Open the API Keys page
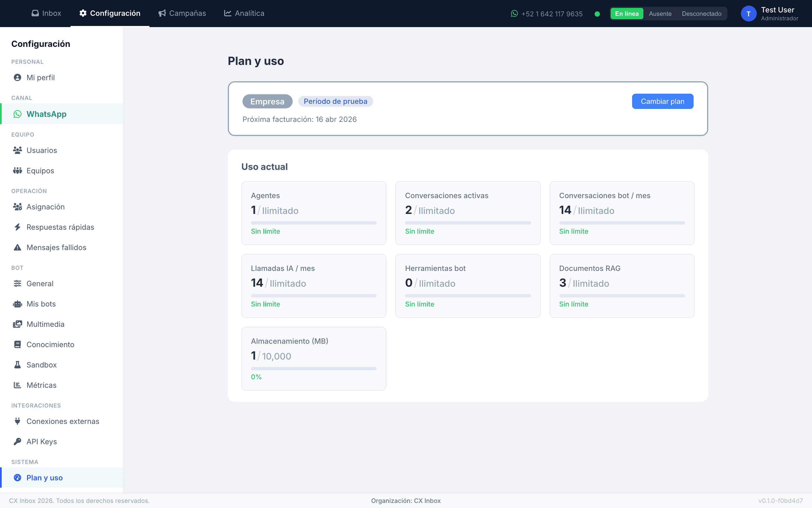The image size is (812, 508). point(62,441)
